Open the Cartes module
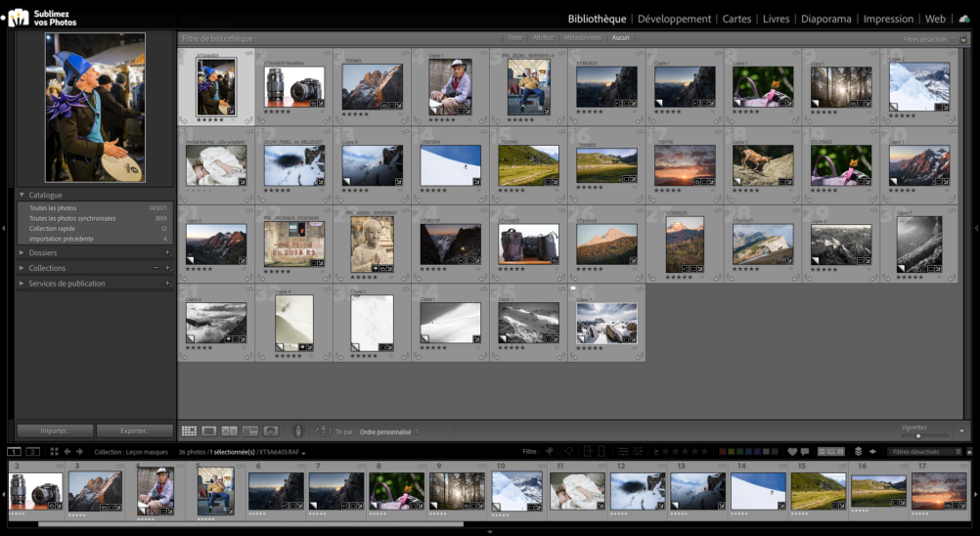980x536 pixels. [736, 19]
